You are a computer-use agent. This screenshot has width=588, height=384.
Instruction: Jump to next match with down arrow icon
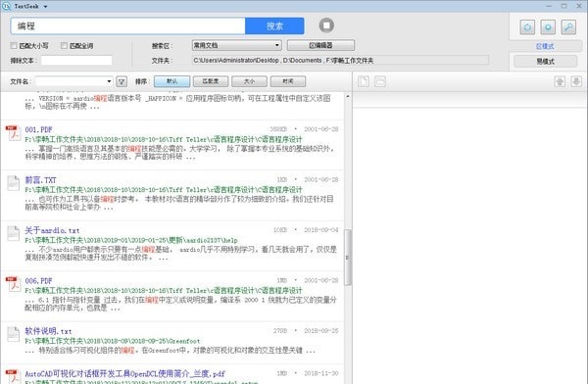tap(576, 81)
